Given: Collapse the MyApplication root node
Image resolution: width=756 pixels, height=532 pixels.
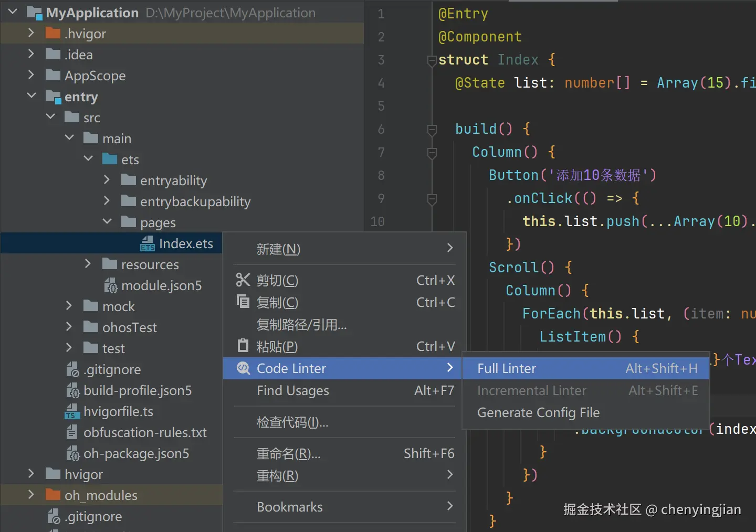Looking at the screenshot, I should coord(13,12).
